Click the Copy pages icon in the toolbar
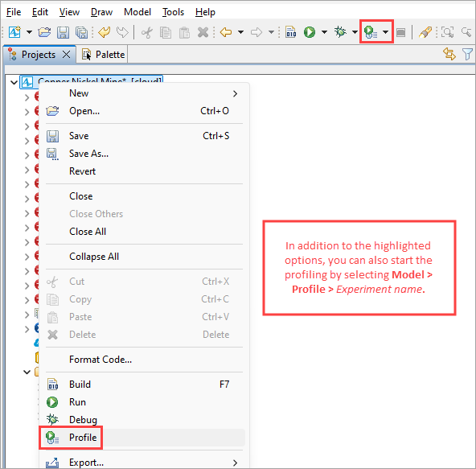Viewport: 476px width, 469px height. click(x=166, y=32)
